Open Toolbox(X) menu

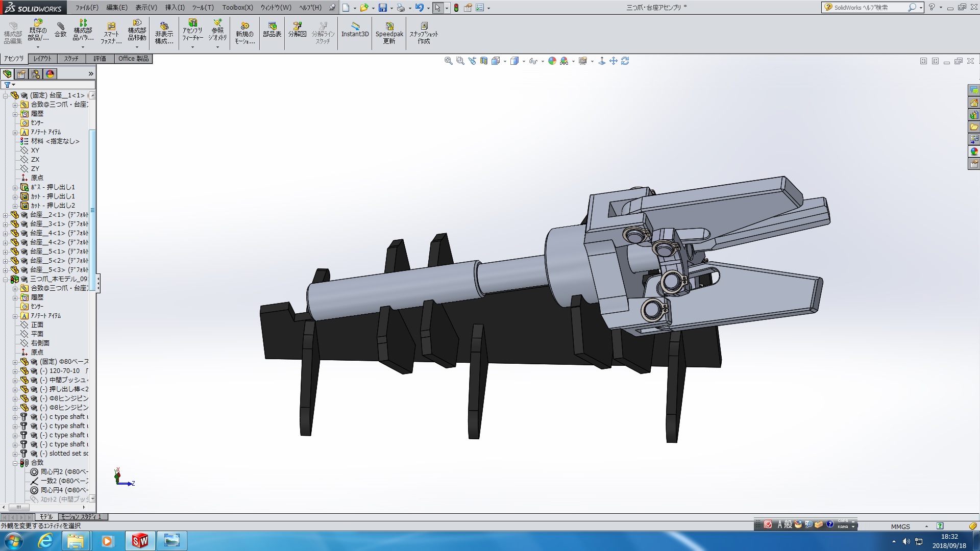[237, 7]
